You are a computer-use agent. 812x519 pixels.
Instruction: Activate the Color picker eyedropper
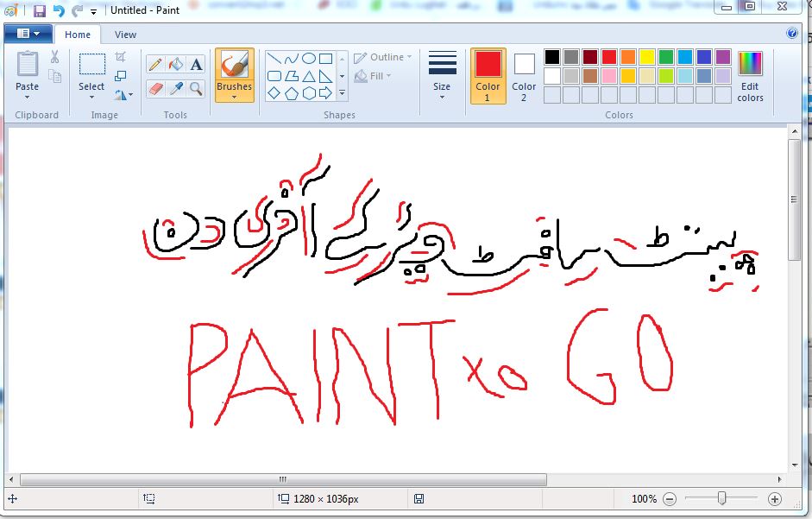click(x=176, y=88)
